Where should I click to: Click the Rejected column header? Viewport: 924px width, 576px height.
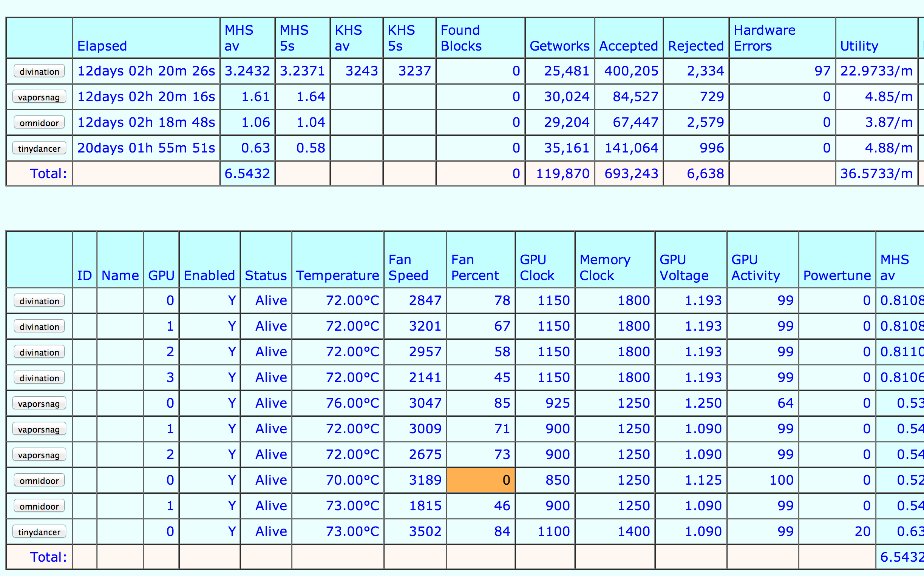click(696, 38)
